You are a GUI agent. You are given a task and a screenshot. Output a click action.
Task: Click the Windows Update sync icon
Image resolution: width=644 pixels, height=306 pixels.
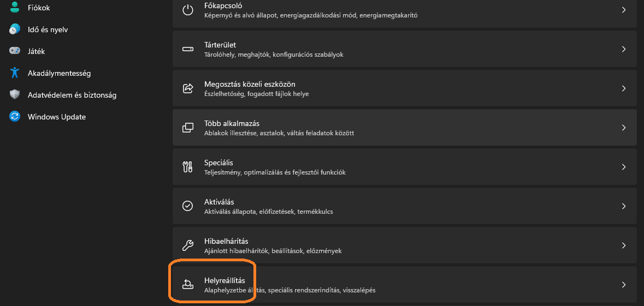pos(15,117)
